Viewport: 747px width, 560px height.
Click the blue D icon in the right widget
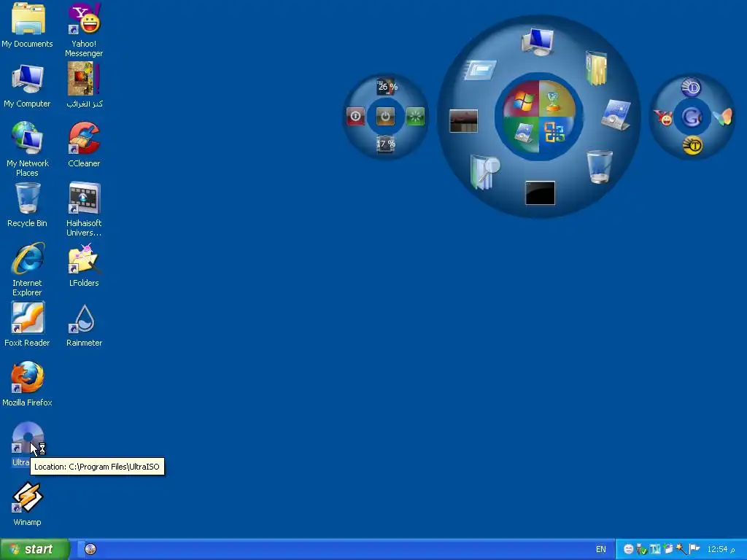point(692,88)
